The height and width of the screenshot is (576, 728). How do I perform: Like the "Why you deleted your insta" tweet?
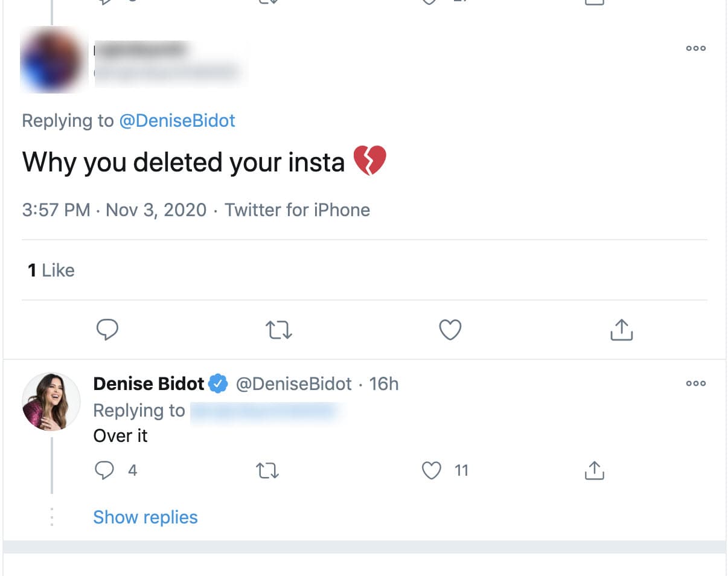pyautogui.click(x=449, y=330)
